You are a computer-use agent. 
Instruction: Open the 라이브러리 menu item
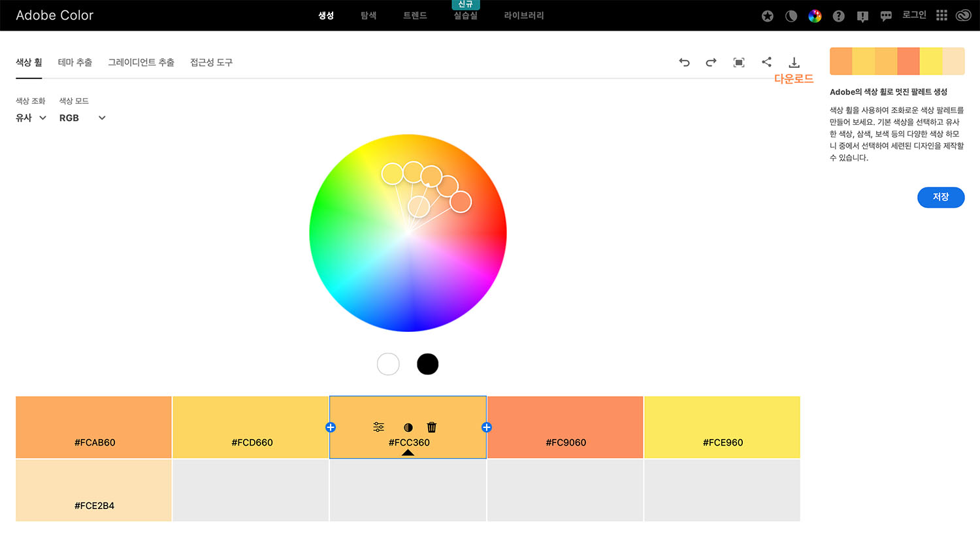tap(524, 16)
